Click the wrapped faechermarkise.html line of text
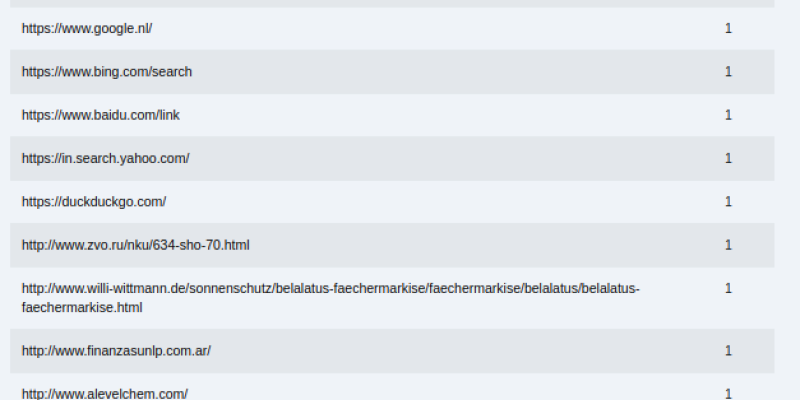The width and height of the screenshot is (800, 400). 82,308
